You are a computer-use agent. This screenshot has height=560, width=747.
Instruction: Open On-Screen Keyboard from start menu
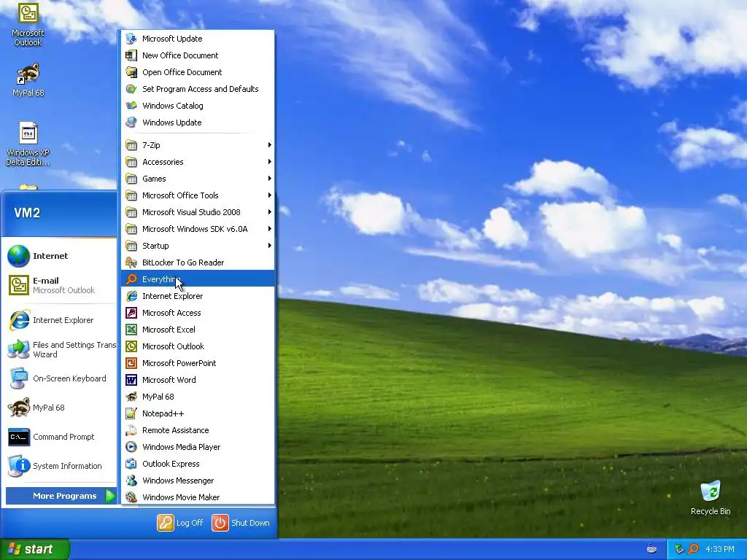click(60, 378)
